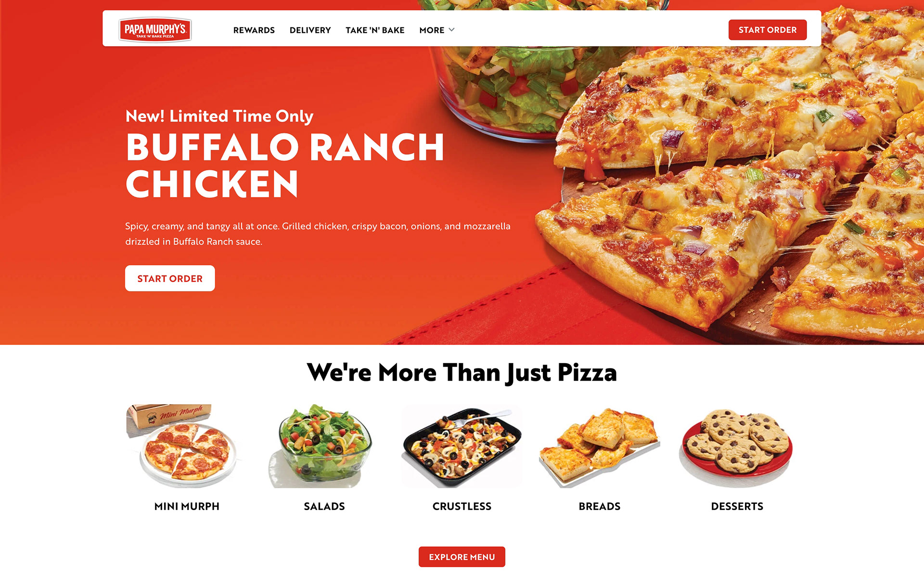Open the Desserts category label

737,506
